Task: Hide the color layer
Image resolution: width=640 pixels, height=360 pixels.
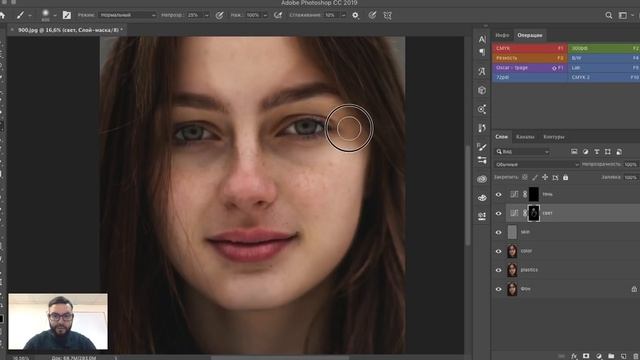Action: [498, 251]
